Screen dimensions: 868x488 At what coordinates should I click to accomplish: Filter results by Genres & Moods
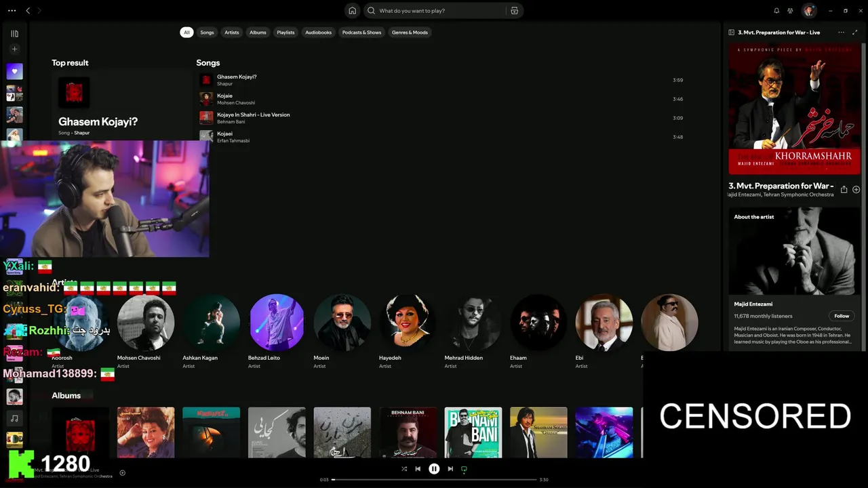(410, 33)
